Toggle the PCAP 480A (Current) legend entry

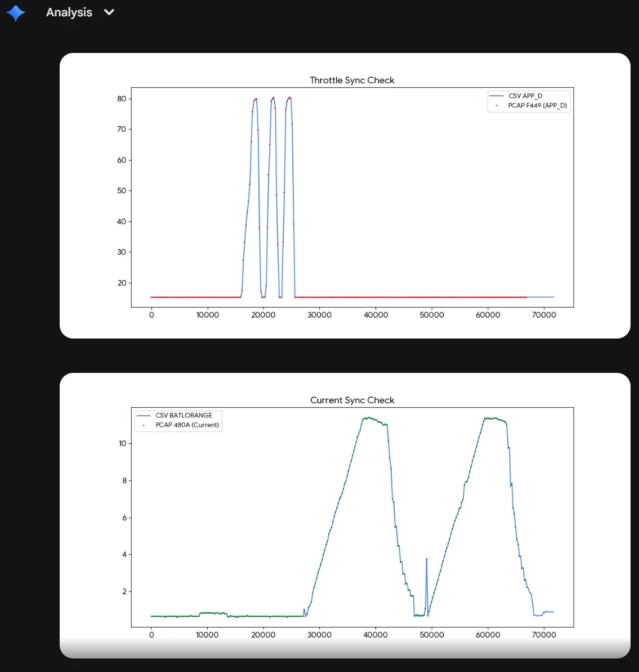(187, 425)
